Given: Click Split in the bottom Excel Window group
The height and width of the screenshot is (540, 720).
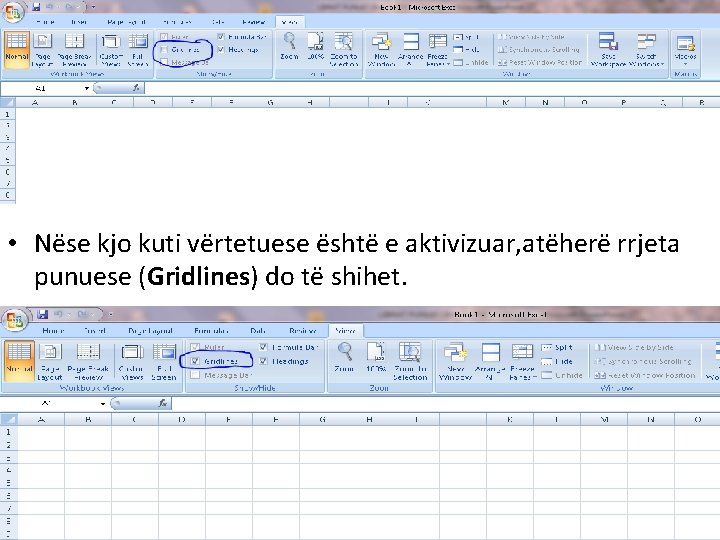Looking at the screenshot, I should (x=557, y=348).
